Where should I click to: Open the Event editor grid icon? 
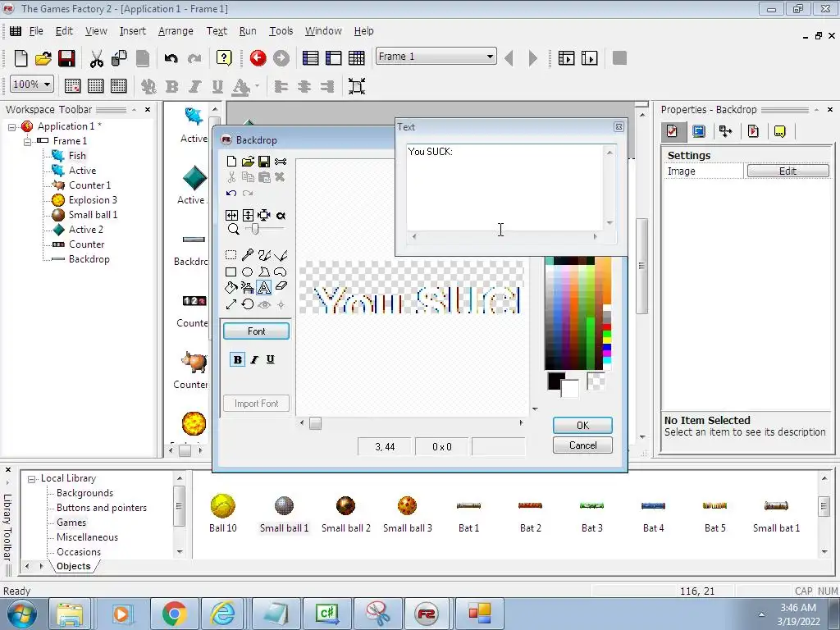(357, 58)
